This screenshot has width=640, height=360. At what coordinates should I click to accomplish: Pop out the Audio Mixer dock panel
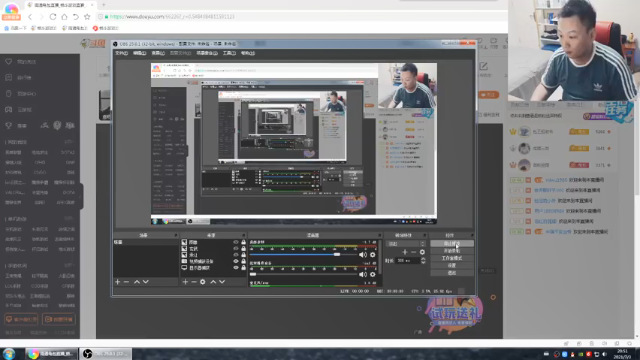coord(379,236)
